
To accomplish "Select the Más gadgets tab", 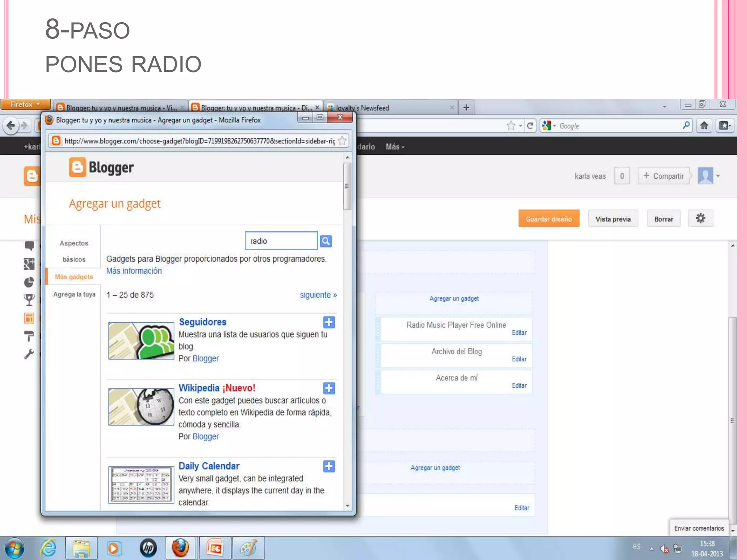I will pos(74,277).
